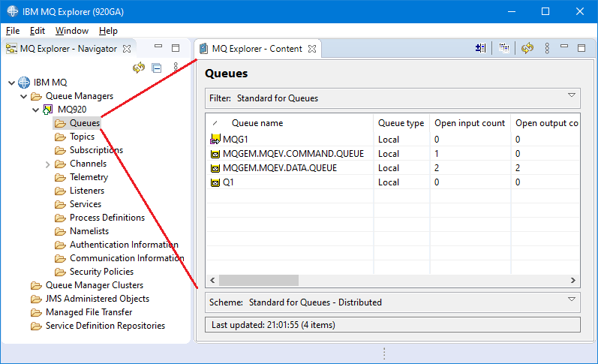Click the MQG1 queue icon
Image resolution: width=598 pixels, height=364 pixels.
pos(215,140)
